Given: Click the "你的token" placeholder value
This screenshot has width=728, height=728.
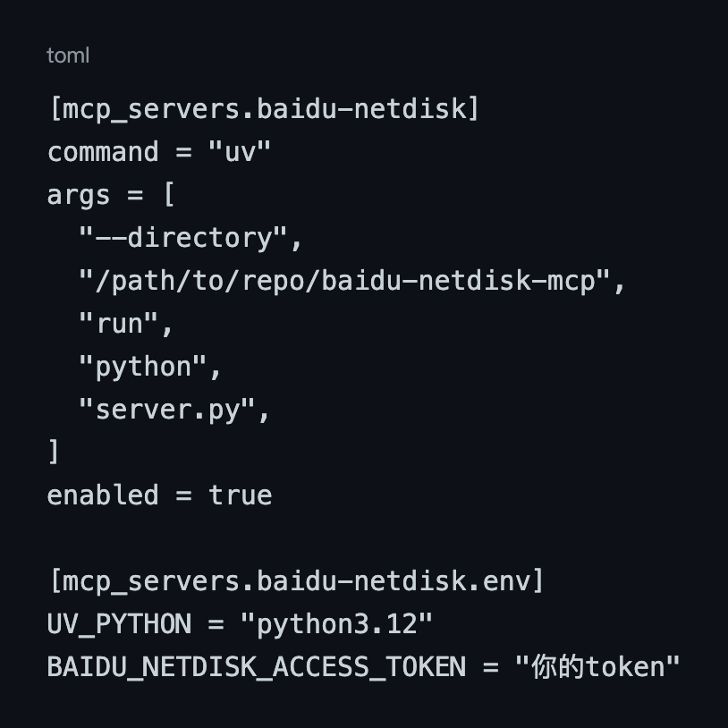Looking at the screenshot, I should (598, 666).
